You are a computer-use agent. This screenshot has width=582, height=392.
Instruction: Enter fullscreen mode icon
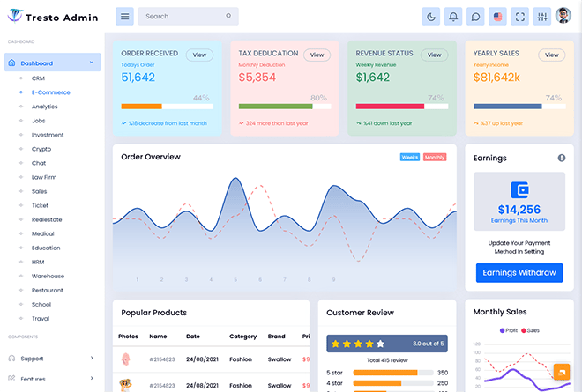click(519, 16)
